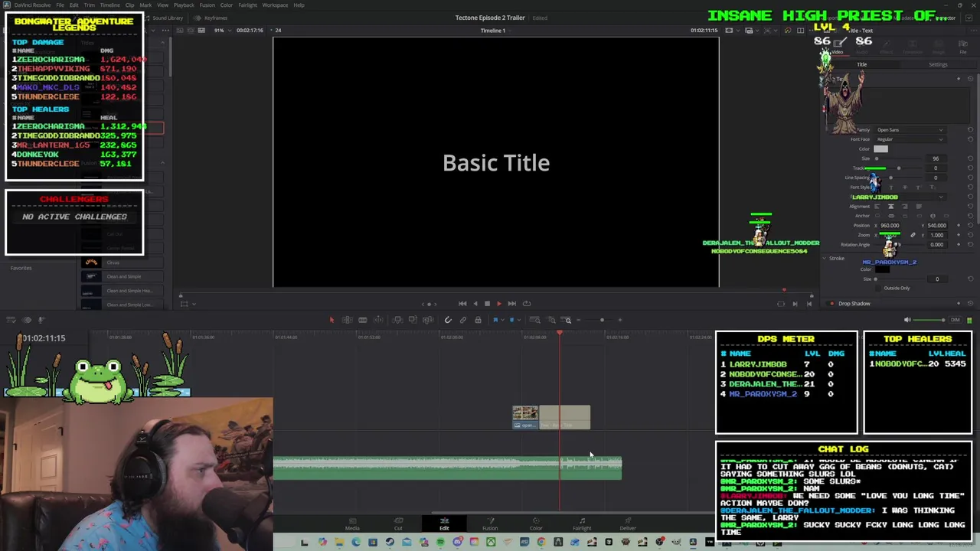Click the title text Color swatch
The width and height of the screenshot is (980, 551).
tap(881, 149)
